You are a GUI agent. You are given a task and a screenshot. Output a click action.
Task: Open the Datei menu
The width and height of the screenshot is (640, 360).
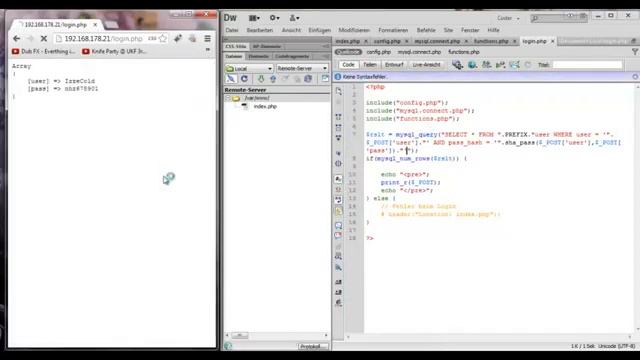point(232,30)
